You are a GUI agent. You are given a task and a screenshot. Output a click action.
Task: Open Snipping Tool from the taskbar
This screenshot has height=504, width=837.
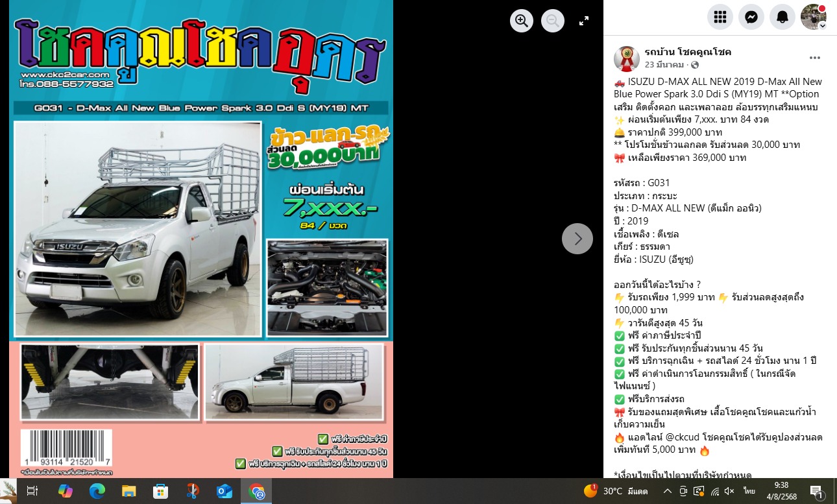coord(192,491)
